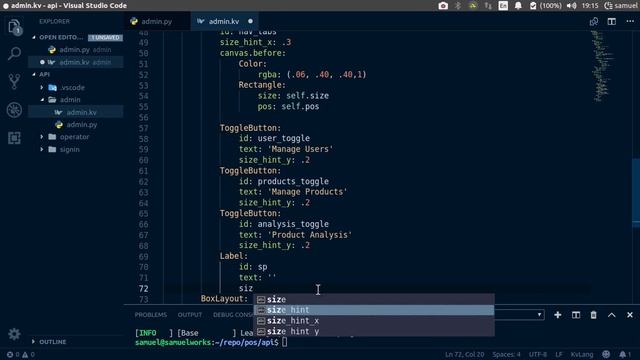
Task: Click the code minimap
Action: (x=601, y=66)
